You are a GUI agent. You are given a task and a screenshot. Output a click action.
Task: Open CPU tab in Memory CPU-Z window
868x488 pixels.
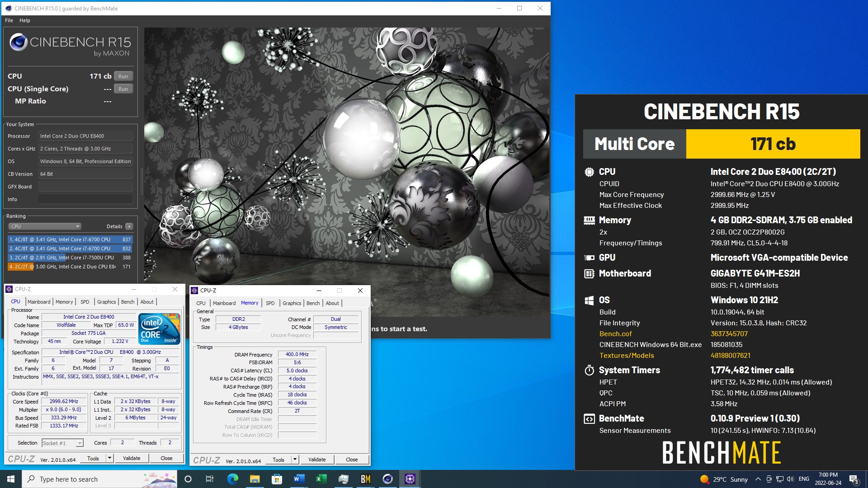pos(201,303)
